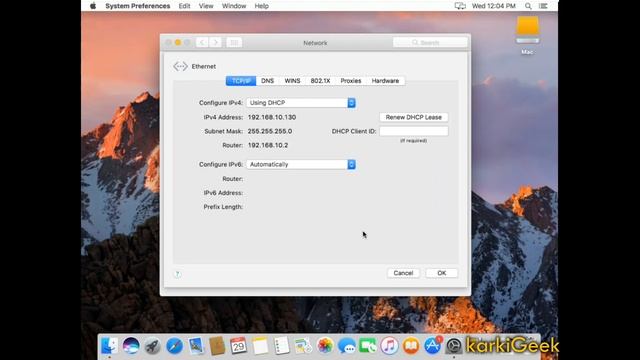Screen dimensions: 640x360
Task: Open Photos app in Dock
Action: [325, 346]
